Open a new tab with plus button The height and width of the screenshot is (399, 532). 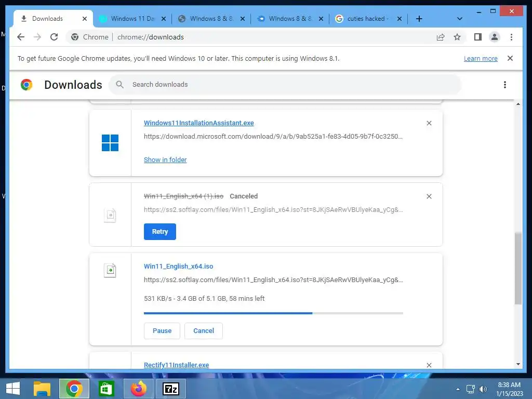419,19
